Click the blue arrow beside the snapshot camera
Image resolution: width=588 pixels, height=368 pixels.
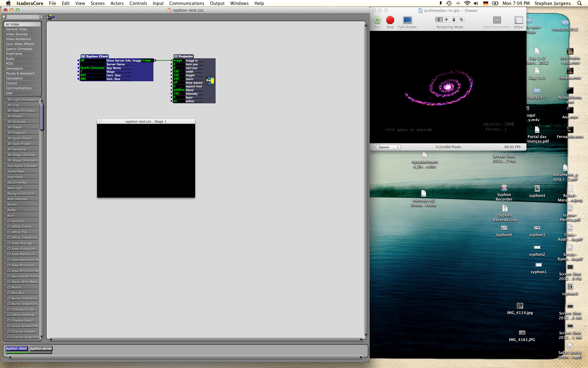tap(54, 17)
